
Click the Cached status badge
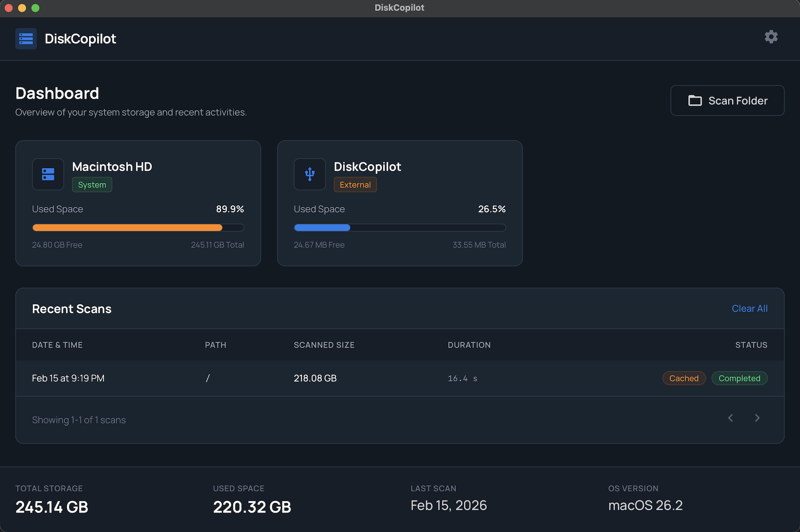point(683,378)
